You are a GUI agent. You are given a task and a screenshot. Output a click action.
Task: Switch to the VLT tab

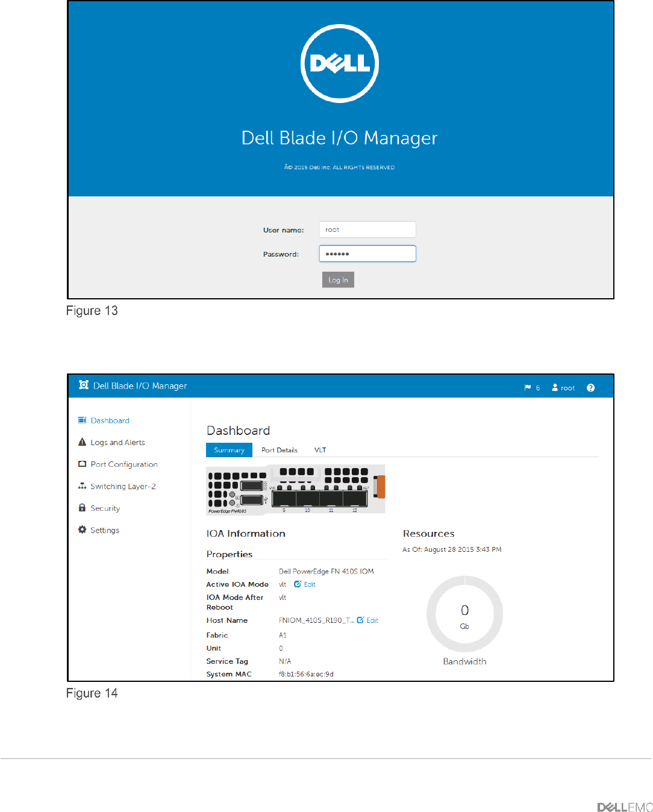[x=320, y=450]
